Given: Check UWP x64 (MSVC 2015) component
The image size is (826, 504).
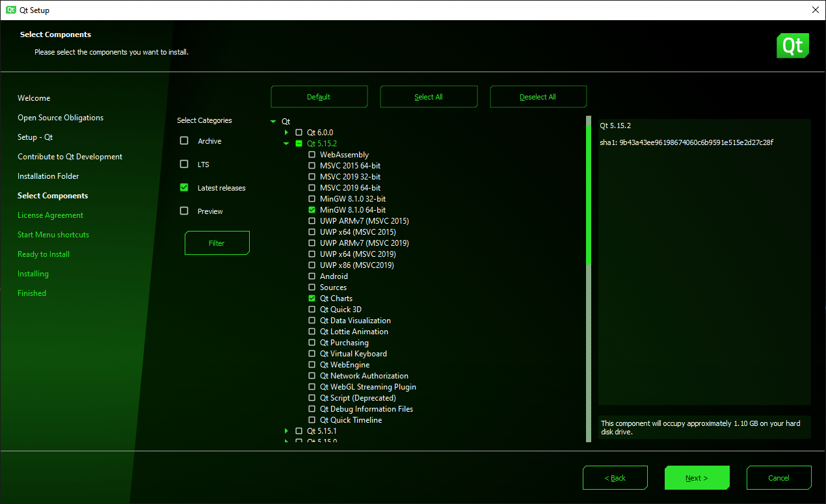Looking at the screenshot, I should click(312, 232).
